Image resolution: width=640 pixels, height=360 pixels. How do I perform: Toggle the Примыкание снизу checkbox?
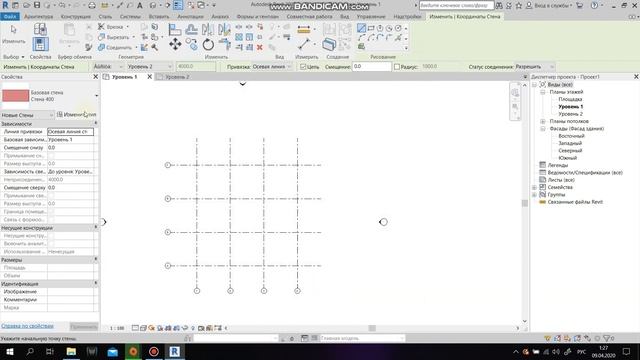pyautogui.click(x=51, y=156)
